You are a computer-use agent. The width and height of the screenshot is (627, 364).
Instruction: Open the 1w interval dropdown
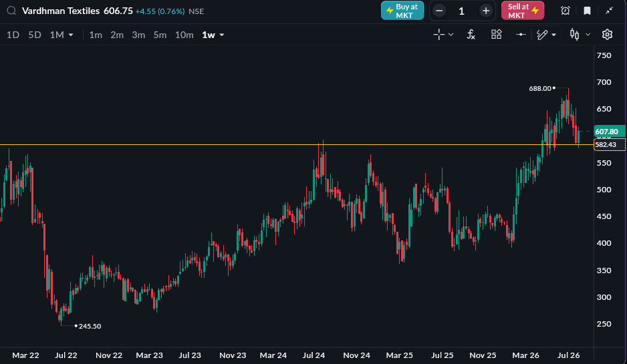click(213, 35)
